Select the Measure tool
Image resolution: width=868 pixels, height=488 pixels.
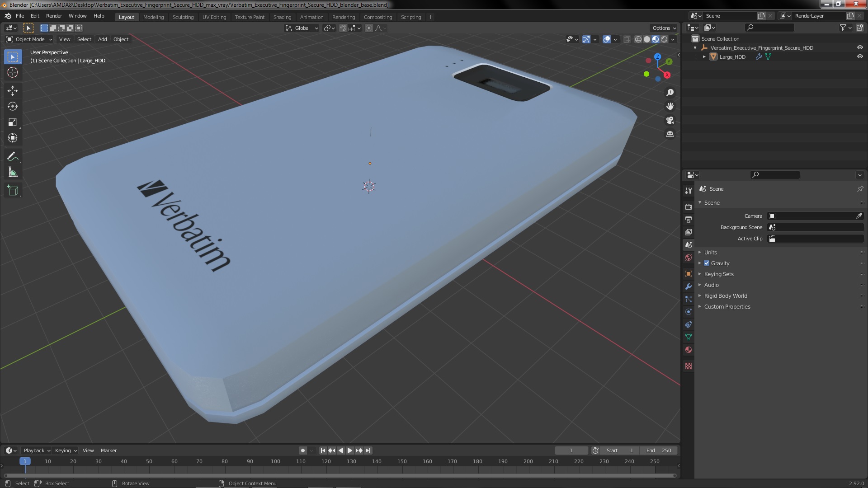point(13,173)
